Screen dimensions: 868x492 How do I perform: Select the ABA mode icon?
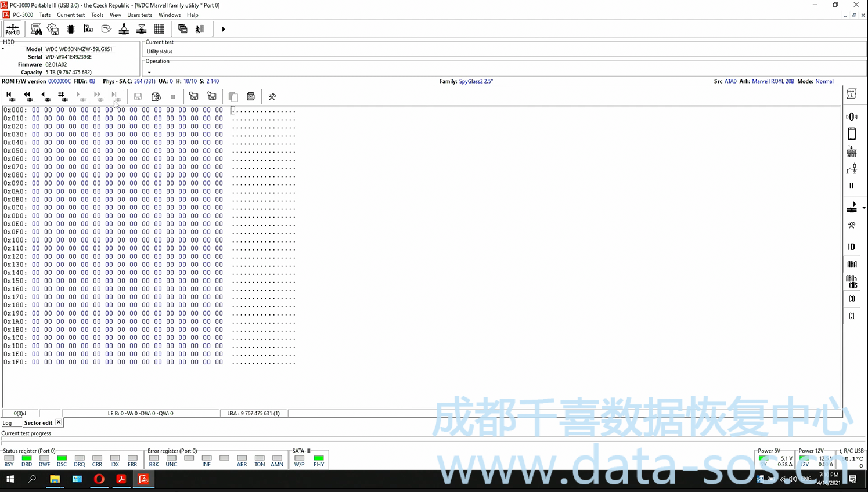tap(851, 265)
